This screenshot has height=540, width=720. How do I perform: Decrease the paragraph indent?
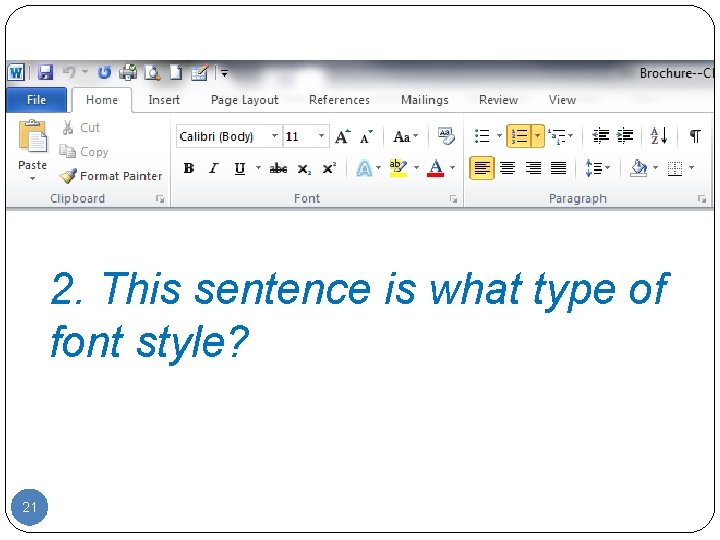click(x=600, y=136)
